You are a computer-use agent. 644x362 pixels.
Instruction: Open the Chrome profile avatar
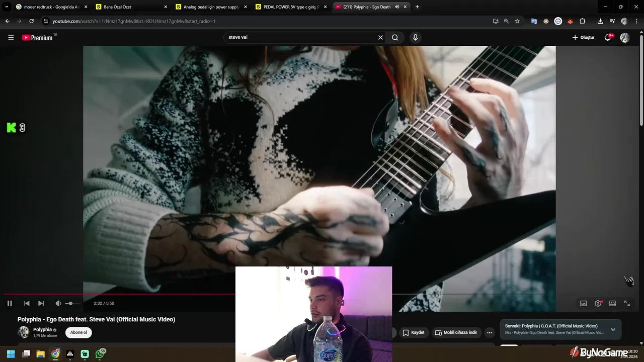(x=624, y=21)
